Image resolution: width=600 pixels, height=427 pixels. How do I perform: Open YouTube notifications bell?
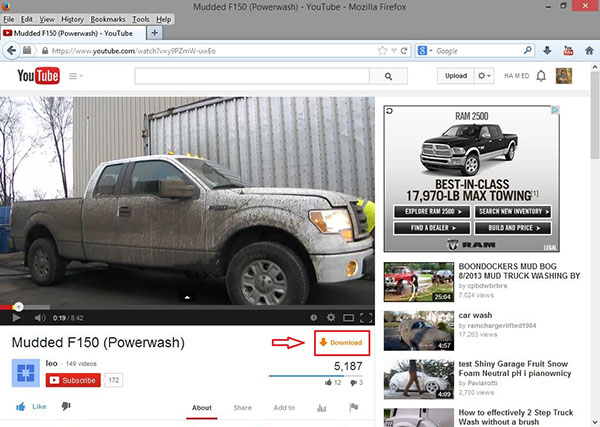pos(541,76)
